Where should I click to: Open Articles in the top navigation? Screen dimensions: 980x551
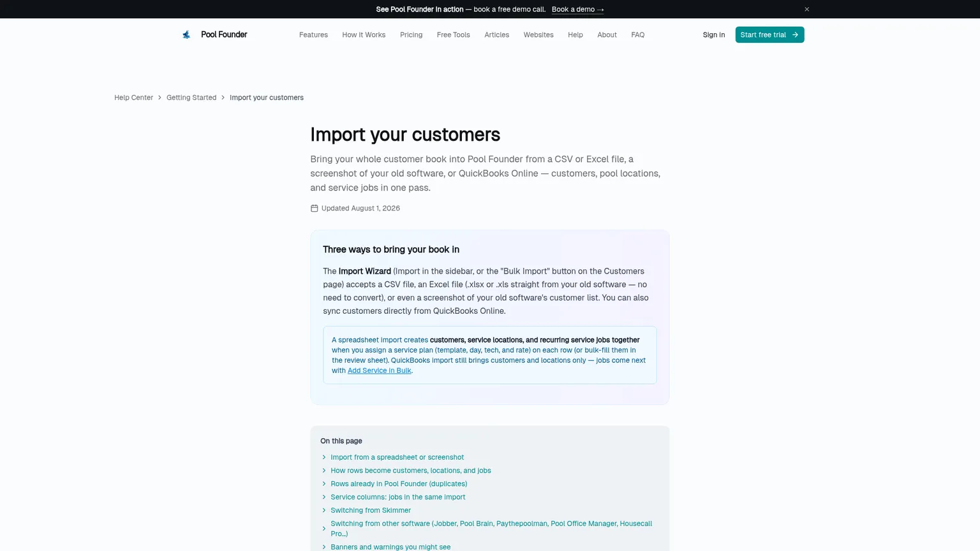click(496, 35)
